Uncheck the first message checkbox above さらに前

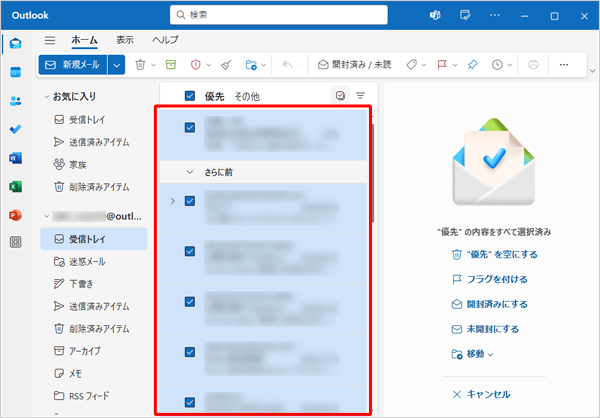pyautogui.click(x=190, y=127)
